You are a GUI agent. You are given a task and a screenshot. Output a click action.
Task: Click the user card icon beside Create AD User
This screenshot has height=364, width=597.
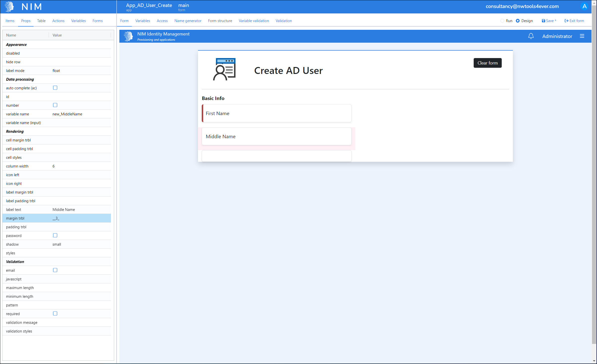224,69
